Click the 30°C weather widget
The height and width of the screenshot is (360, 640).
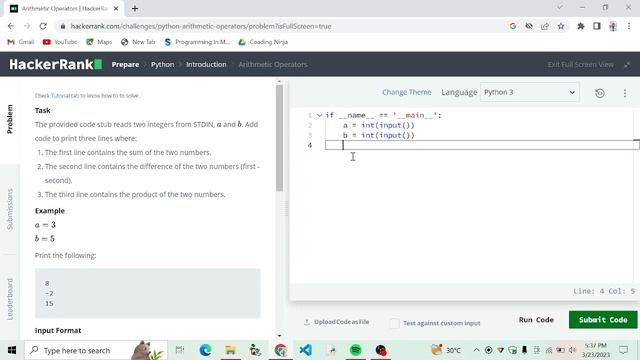click(x=446, y=350)
